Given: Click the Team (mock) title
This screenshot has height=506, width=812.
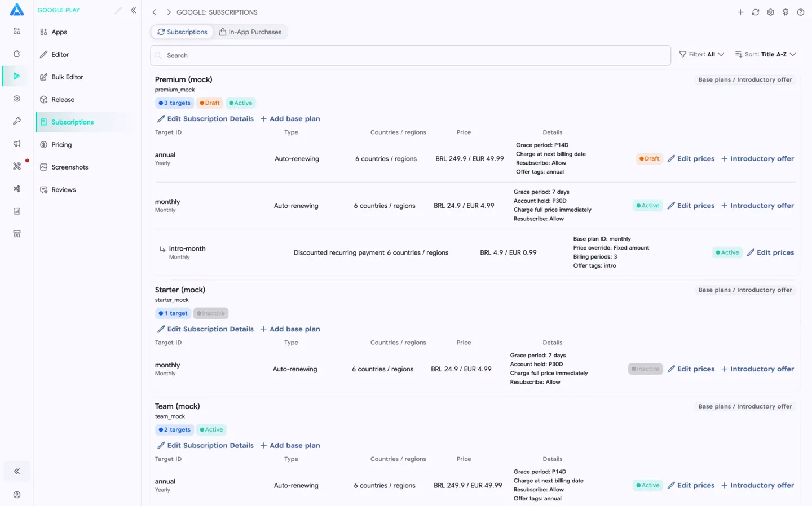Looking at the screenshot, I should tap(178, 406).
